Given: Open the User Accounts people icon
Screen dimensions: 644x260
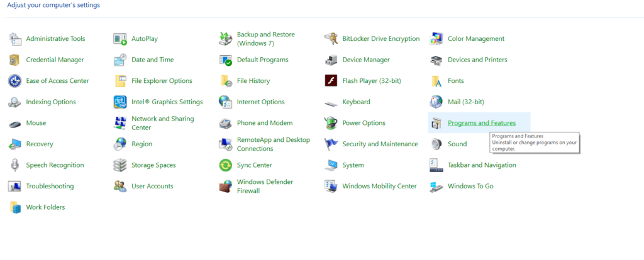Looking at the screenshot, I should pos(120,186).
